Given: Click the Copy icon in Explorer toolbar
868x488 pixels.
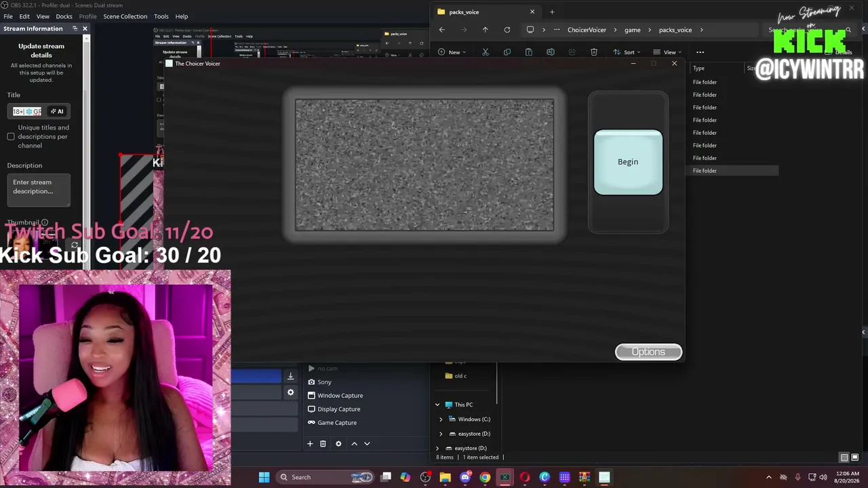Looking at the screenshot, I should pyautogui.click(x=507, y=52).
